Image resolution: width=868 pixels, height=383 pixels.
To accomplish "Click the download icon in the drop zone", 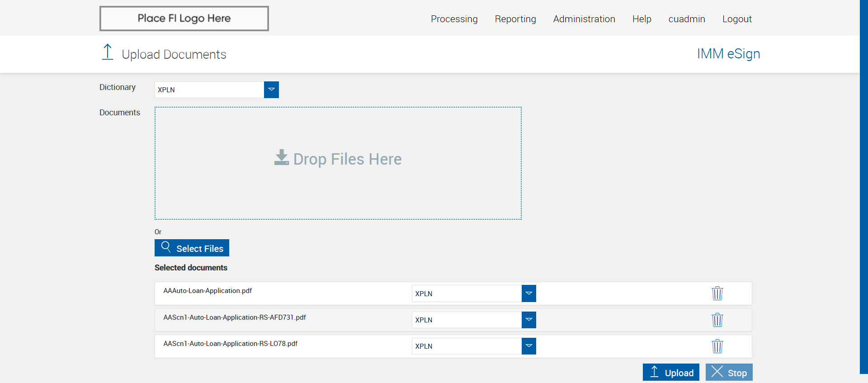I will [x=281, y=158].
